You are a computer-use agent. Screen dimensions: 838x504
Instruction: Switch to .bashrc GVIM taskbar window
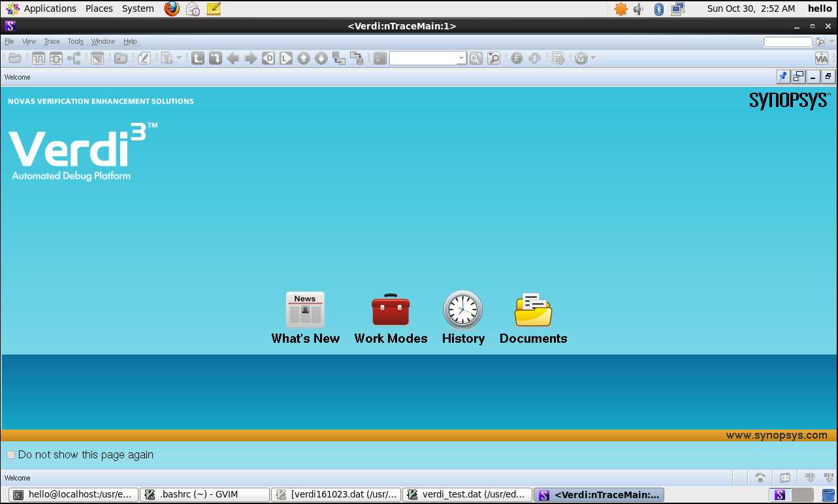(x=205, y=495)
